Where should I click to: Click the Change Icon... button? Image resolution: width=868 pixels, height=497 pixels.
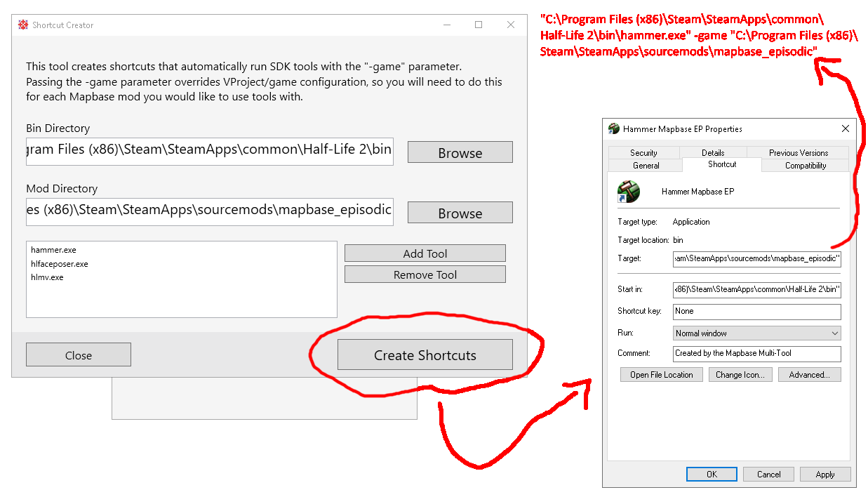740,375
